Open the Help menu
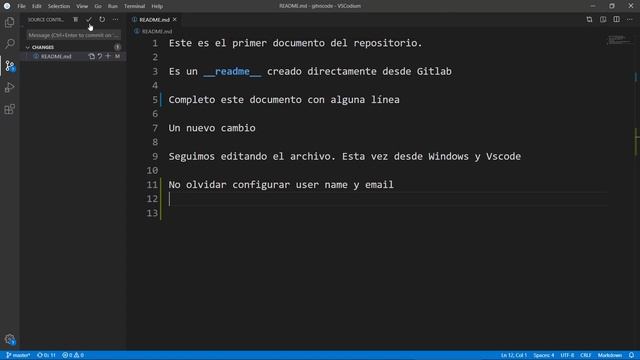 (157, 6)
